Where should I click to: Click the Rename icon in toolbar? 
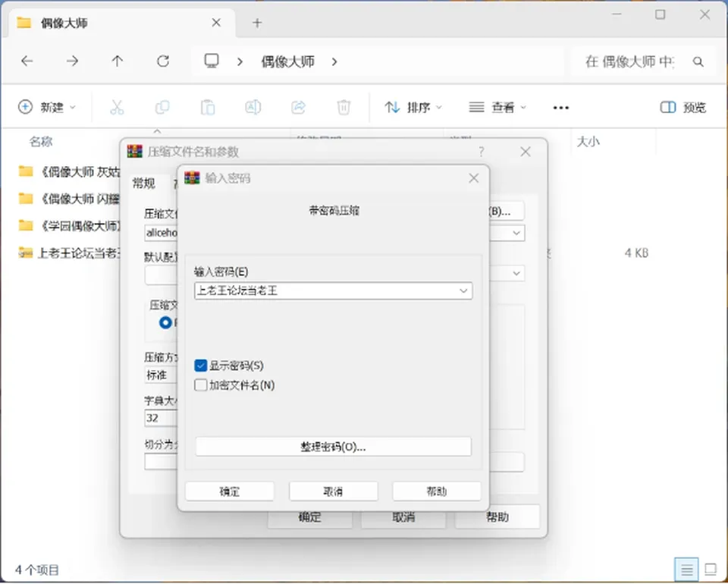point(253,107)
